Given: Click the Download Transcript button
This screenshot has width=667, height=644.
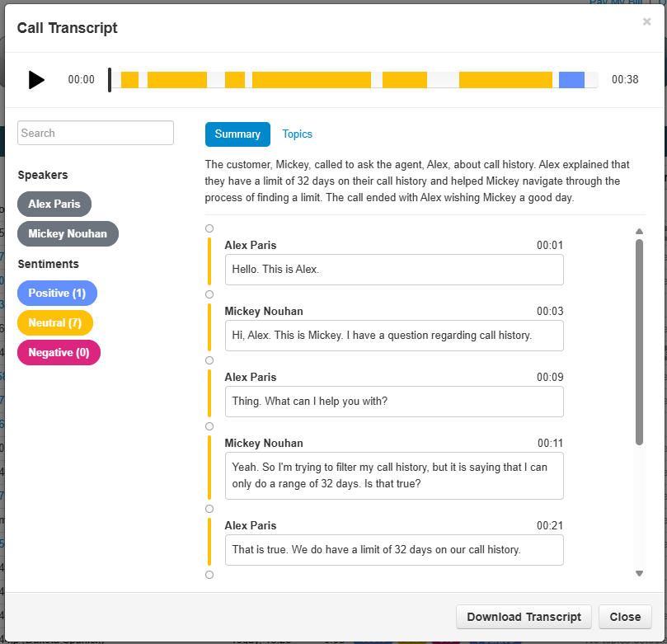Looking at the screenshot, I should pos(524,617).
